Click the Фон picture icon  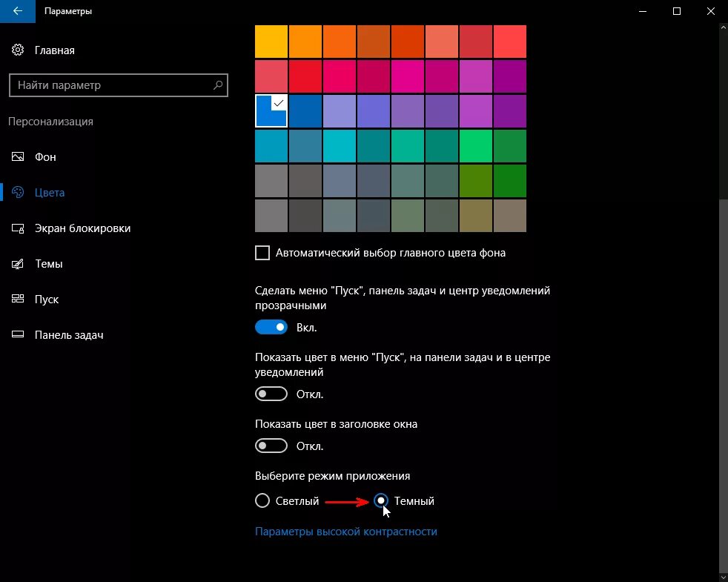click(x=18, y=157)
